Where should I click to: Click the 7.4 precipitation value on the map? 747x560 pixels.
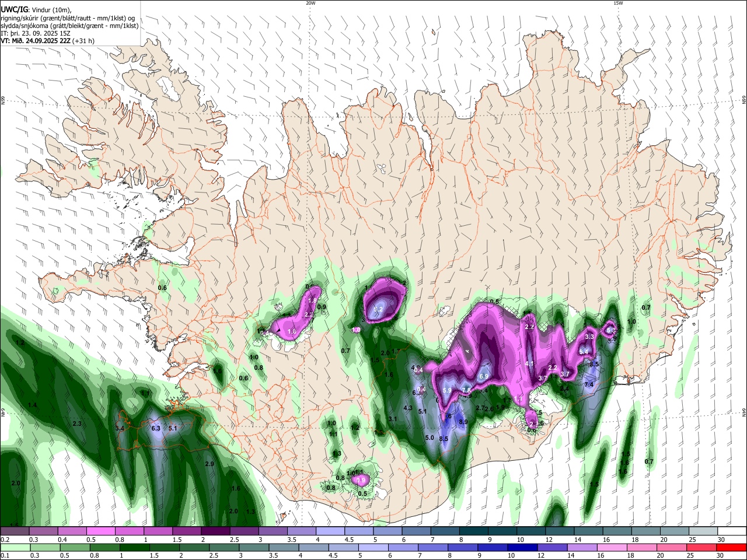[589, 384]
